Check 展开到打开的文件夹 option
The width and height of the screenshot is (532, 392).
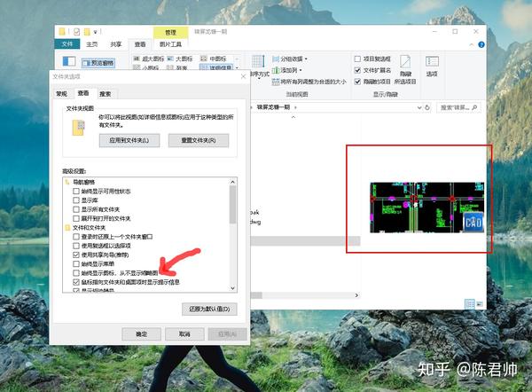[76, 218]
